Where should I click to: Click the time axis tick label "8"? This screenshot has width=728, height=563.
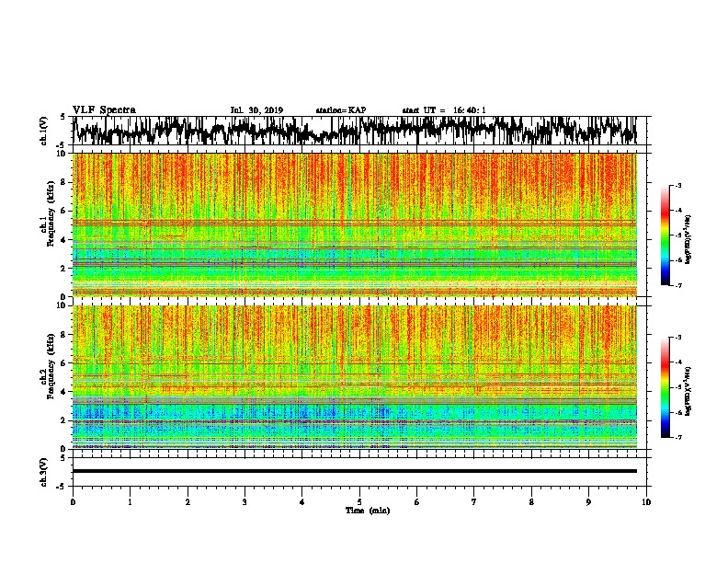click(531, 502)
